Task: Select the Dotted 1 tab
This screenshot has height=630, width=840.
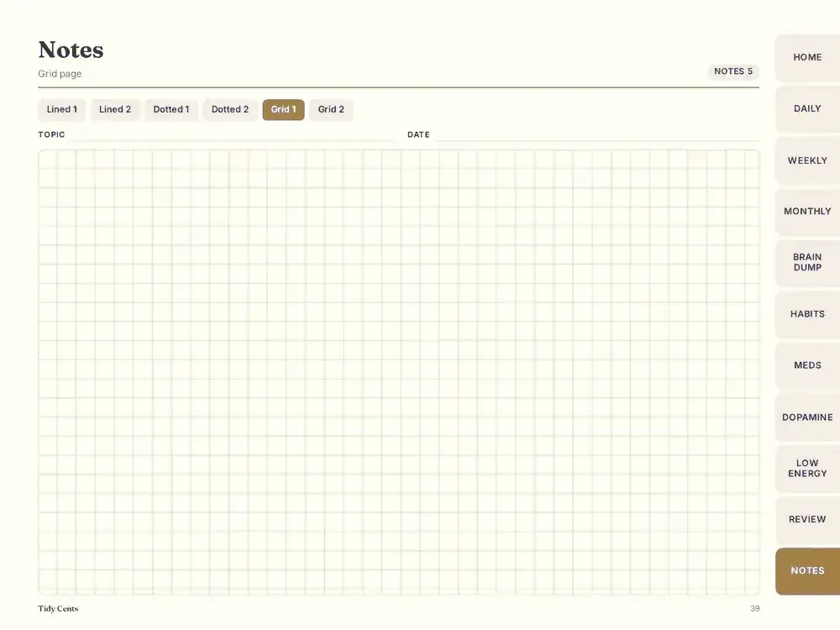Action: click(171, 109)
